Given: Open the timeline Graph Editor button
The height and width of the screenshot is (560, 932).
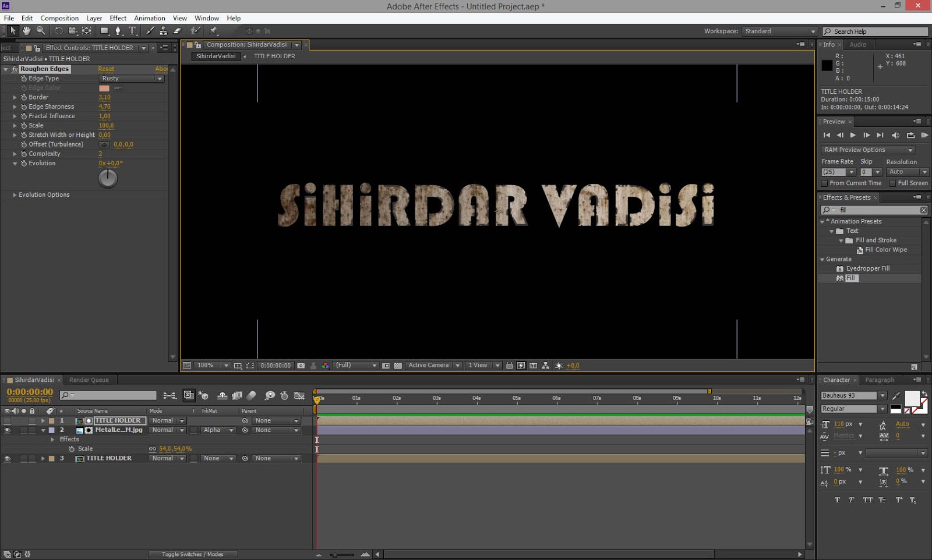Looking at the screenshot, I should pos(299,395).
